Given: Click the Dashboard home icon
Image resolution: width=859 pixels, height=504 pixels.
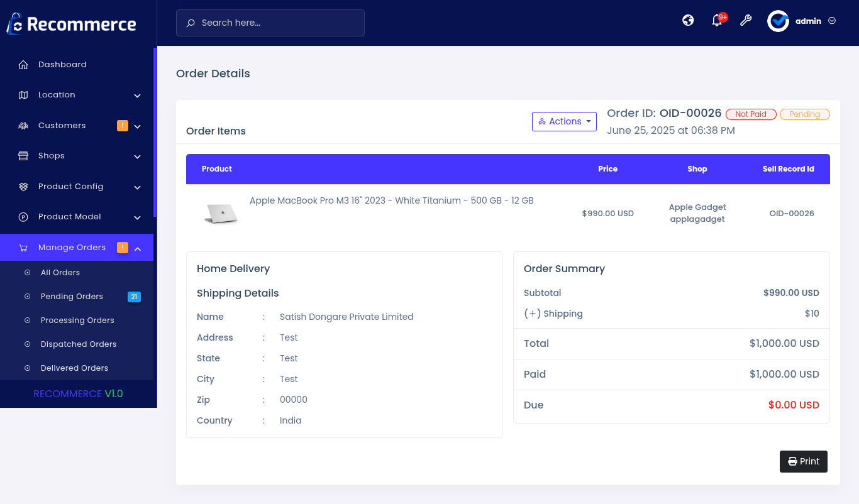Looking at the screenshot, I should (x=23, y=65).
